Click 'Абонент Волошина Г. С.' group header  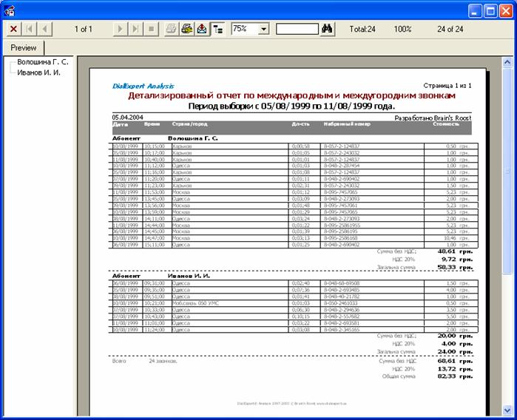(x=165, y=138)
